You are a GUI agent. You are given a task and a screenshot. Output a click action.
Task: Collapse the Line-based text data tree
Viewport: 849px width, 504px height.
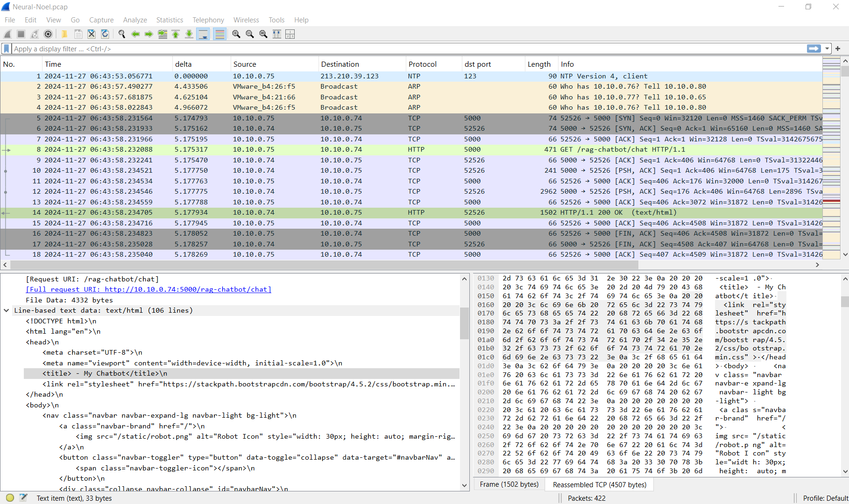point(7,310)
